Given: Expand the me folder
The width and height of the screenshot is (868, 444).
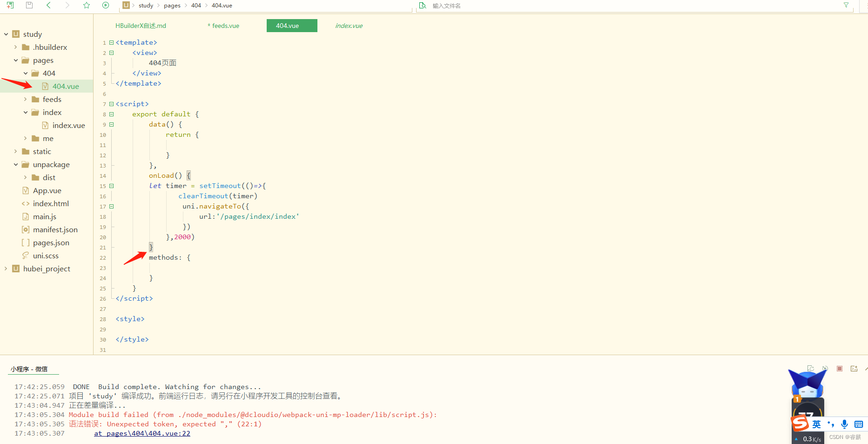Looking at the screenshot, I should pos(25,138).
